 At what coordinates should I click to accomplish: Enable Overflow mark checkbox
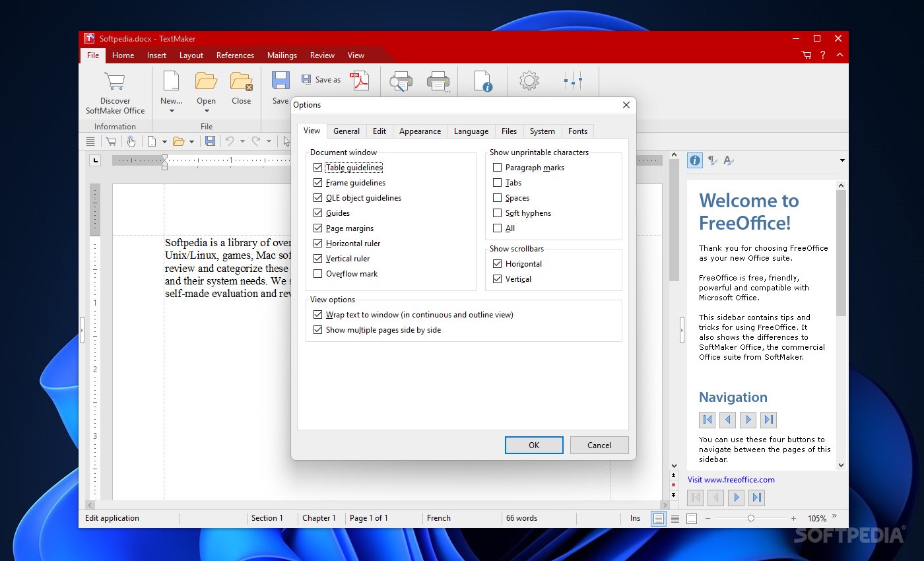click(318, 274)
